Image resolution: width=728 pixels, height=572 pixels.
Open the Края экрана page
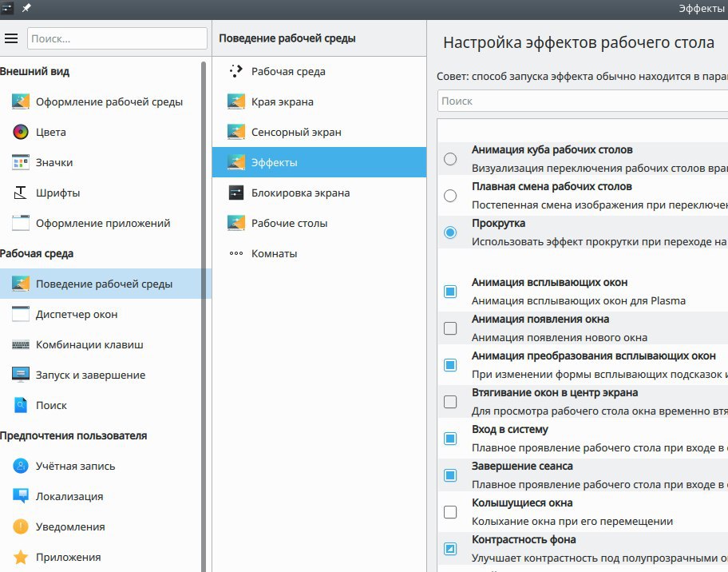319,101
